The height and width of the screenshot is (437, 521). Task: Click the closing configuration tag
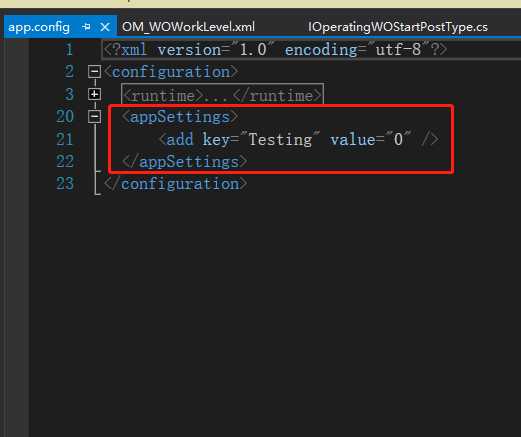(176, 184)
